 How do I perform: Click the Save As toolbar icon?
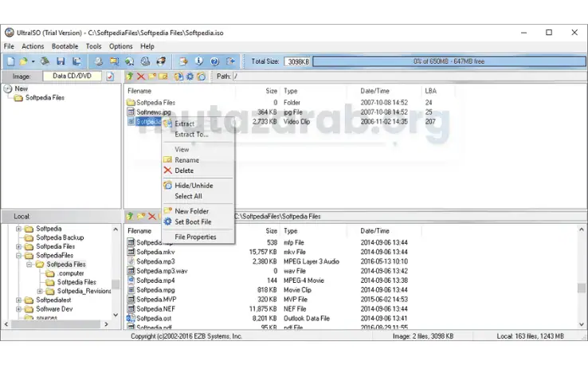coord(76,61)
